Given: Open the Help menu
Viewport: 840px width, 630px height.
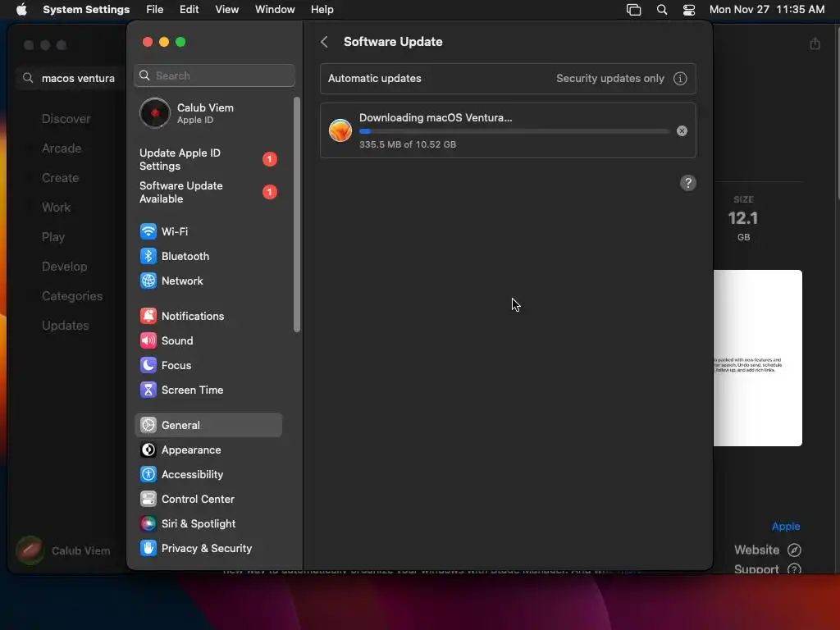Looking at the screenshot, I should pos(322,9).
